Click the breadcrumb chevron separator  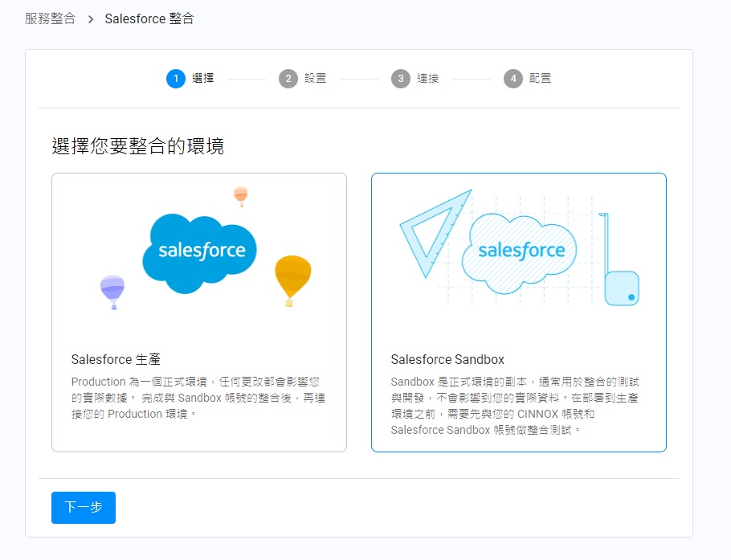point(91,19)
